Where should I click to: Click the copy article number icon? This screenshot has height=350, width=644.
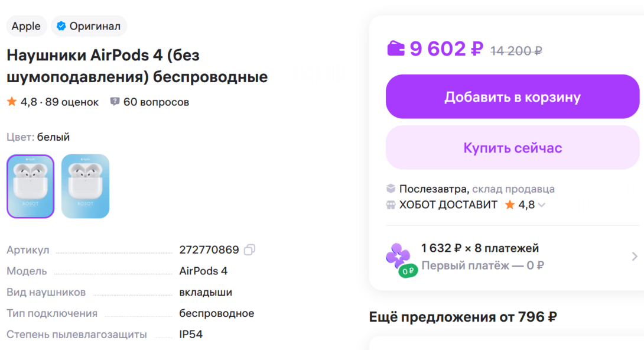[x=249, y=250]
